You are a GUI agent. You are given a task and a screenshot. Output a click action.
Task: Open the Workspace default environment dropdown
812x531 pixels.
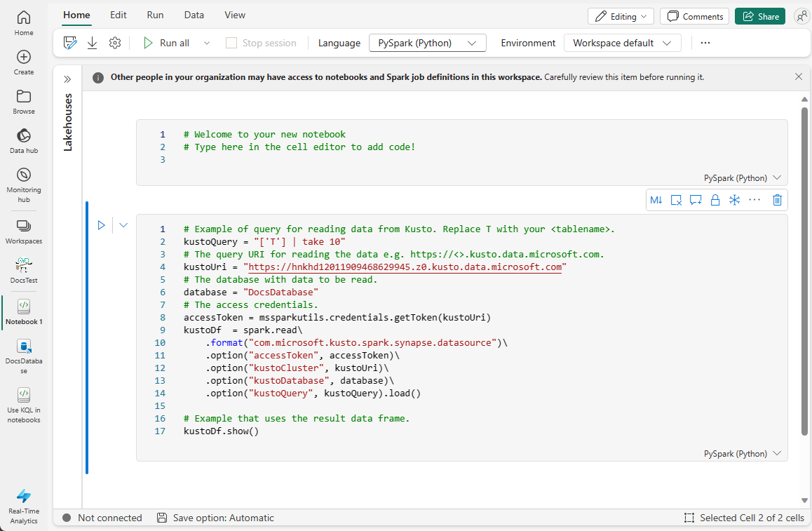pos(622,43)
